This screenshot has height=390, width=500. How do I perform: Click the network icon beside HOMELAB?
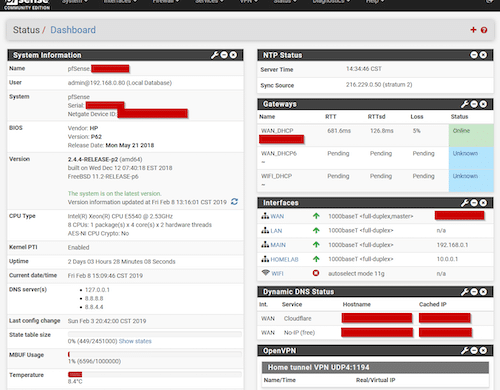265,259
